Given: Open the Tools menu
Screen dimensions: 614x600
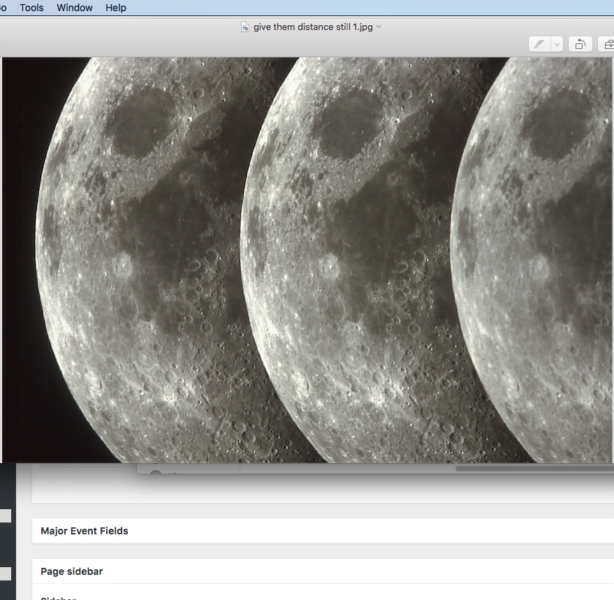Looking at the screenshot, I should tap(32, 8).
